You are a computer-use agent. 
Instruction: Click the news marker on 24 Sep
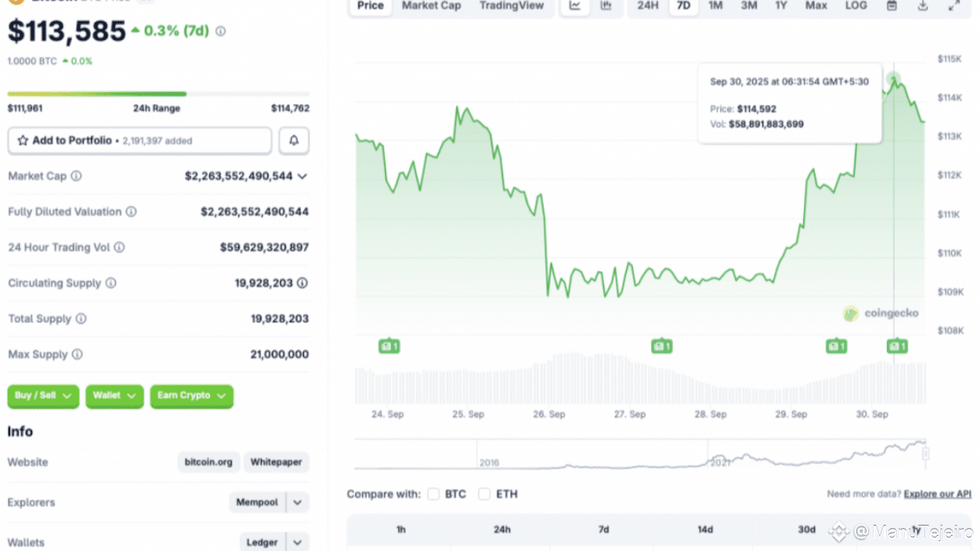point(389,347)
